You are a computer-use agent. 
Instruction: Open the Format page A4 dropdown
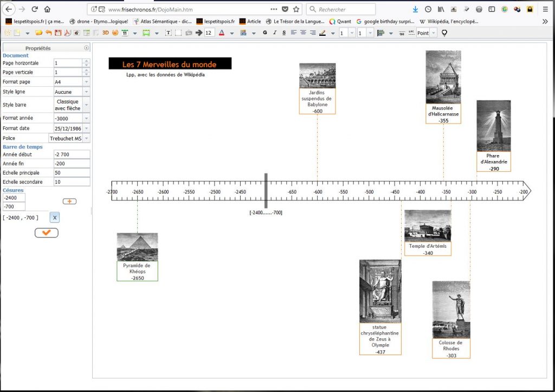click(86, 82)
